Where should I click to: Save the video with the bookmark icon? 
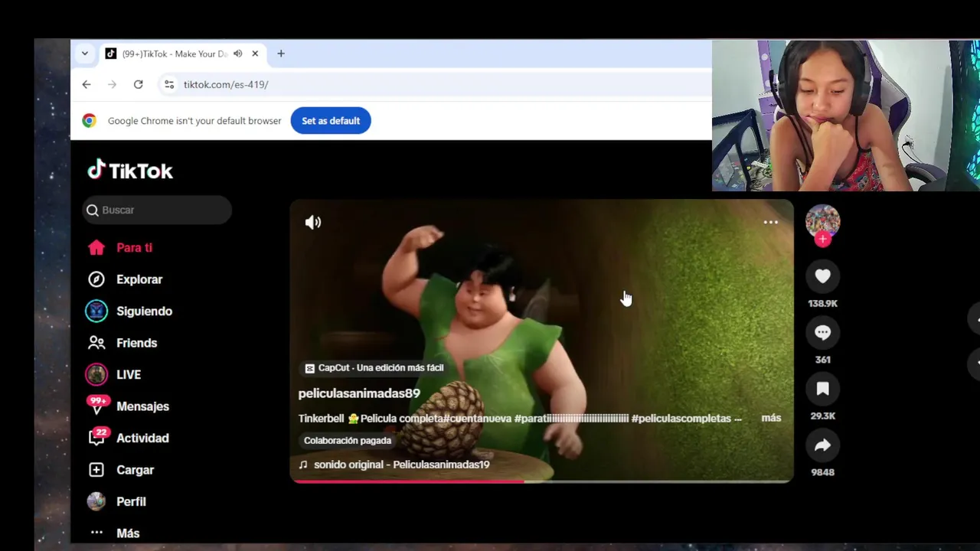point(823,389)
